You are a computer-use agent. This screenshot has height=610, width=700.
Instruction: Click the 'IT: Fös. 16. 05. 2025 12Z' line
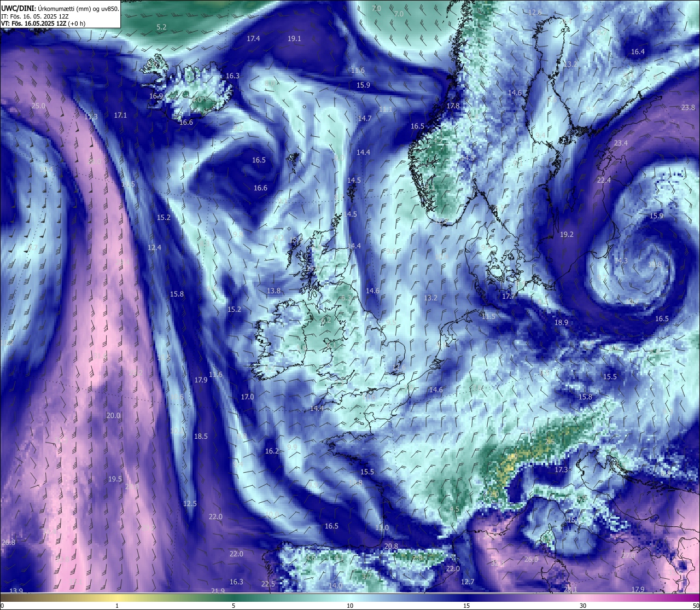(x=34, y=16)
